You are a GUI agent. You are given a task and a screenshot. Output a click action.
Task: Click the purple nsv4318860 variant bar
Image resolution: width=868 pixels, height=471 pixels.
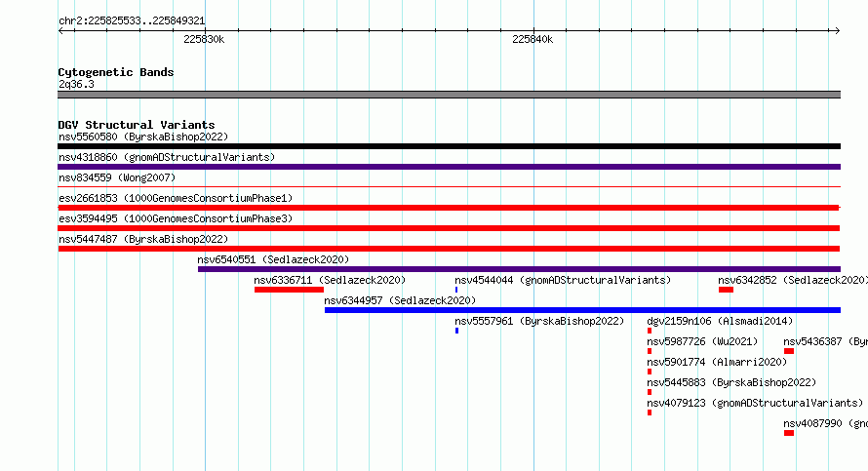(449, 167)
